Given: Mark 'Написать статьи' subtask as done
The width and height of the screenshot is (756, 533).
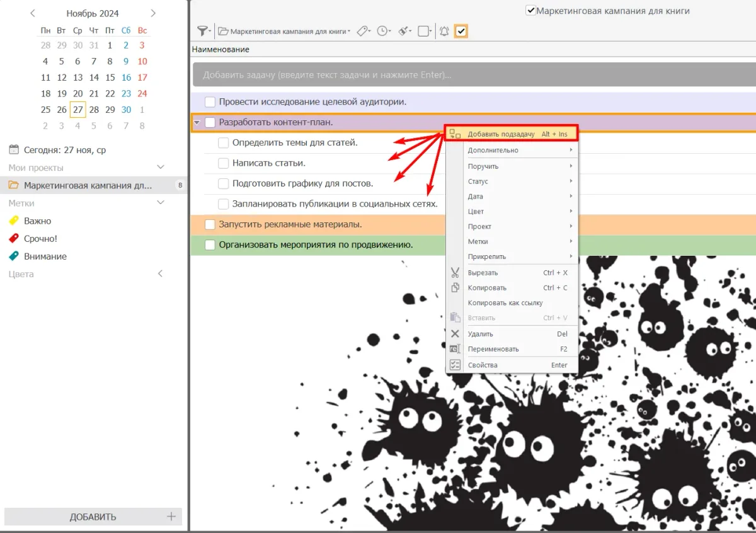Looking at the screenshot, I should [224, 163].
